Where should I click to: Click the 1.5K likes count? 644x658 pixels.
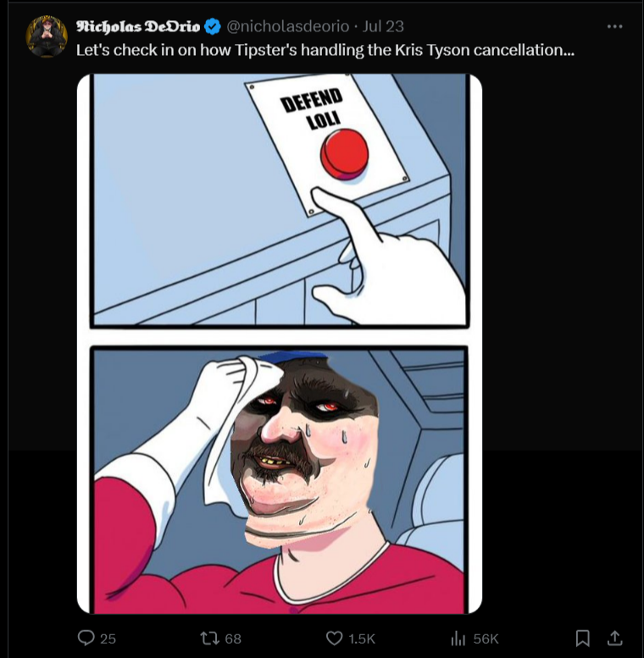[x=362, y=639]
